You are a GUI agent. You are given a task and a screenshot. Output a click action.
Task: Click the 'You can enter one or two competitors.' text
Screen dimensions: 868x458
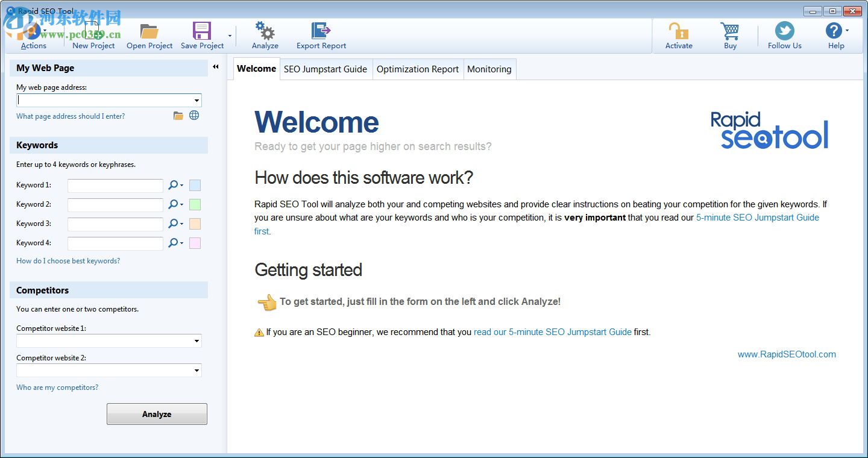[x=77, y=309]
